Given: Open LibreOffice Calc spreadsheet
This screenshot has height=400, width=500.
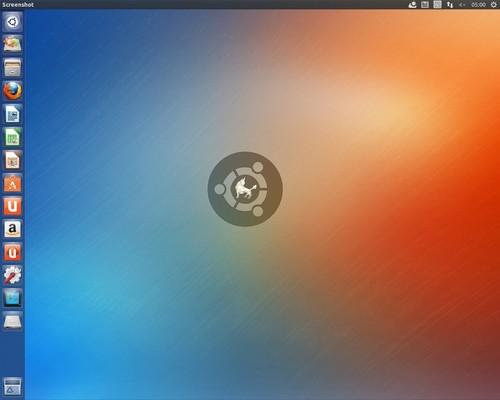Looking at the screenshot, I should (x=12, y=137).
